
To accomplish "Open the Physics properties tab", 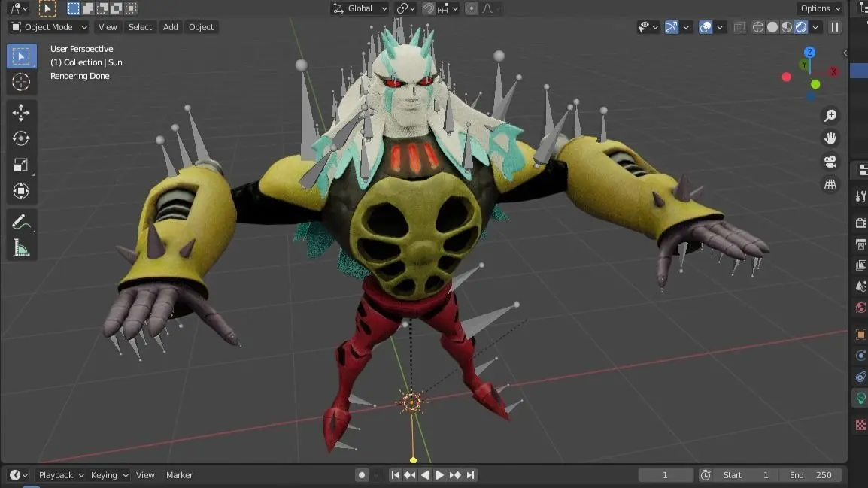I will [860, 356].
